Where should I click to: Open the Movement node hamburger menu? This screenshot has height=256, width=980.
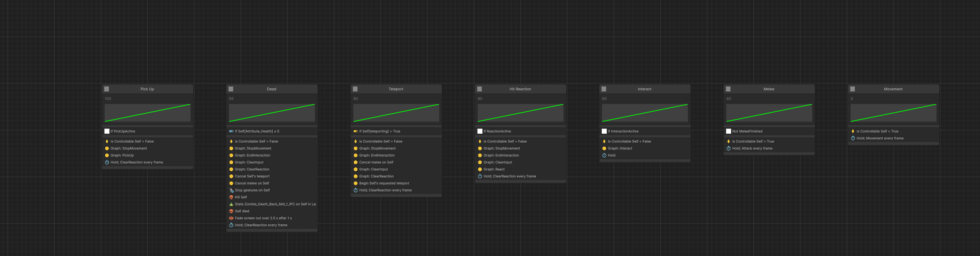coord(852,89)
